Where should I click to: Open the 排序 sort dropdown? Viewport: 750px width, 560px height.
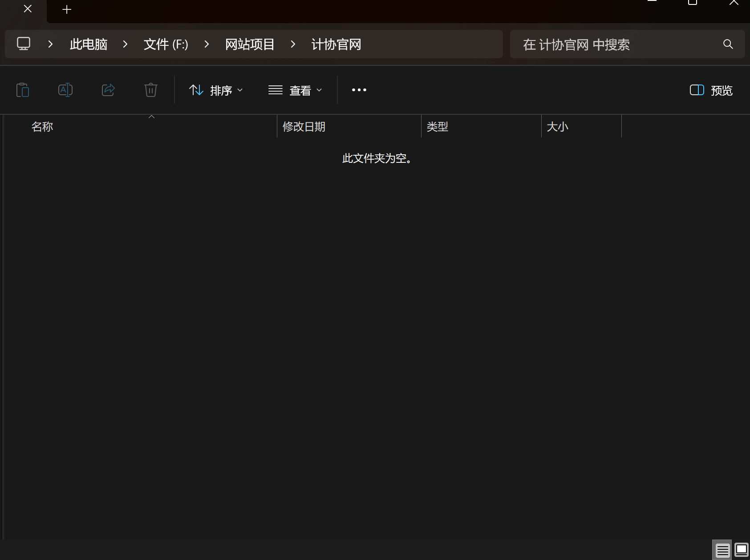[x=240, y=90]
